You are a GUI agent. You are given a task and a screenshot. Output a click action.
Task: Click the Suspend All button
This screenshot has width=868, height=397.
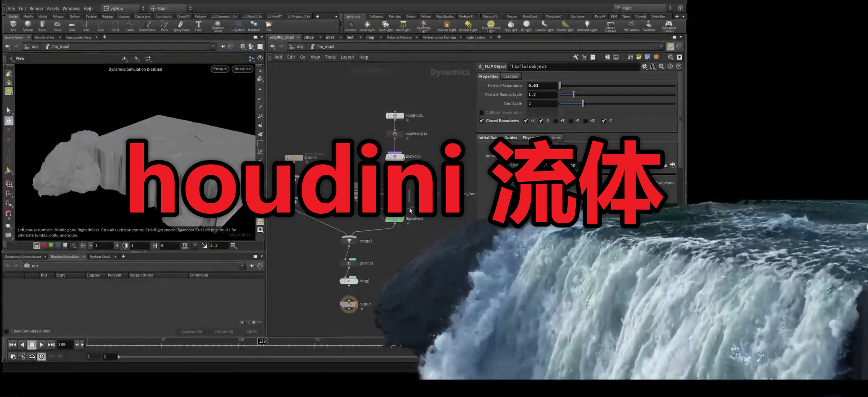click(x=191, y=331)
